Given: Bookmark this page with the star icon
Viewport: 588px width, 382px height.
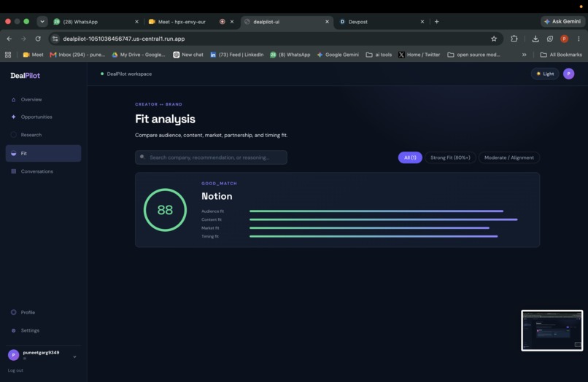Looking at the screenshot, I should pyautogui.click(x=494, y=39).
